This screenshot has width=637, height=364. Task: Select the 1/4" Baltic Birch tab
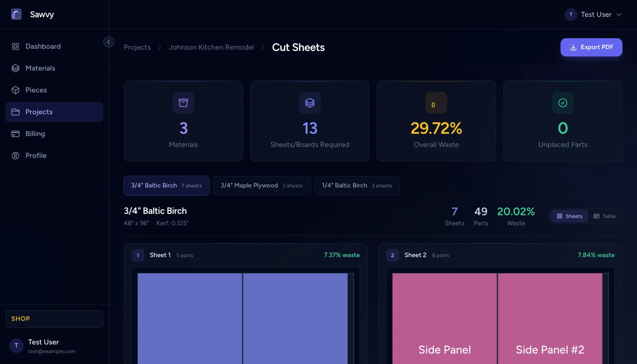tap(357, 186)
